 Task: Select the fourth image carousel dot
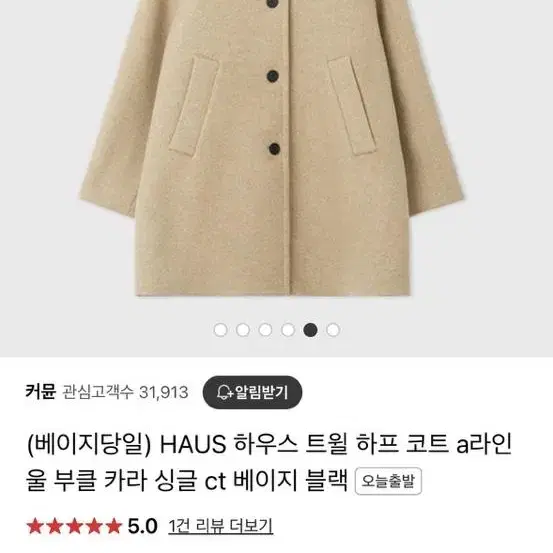pyautogui.click(x=288, y=330)
